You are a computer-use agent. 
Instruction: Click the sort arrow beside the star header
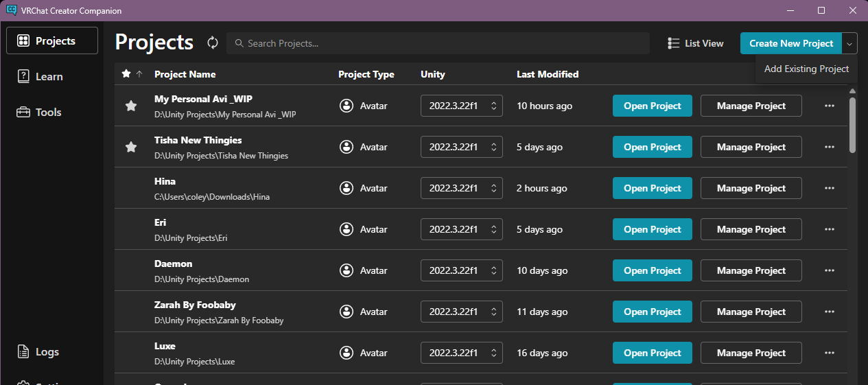139,74
